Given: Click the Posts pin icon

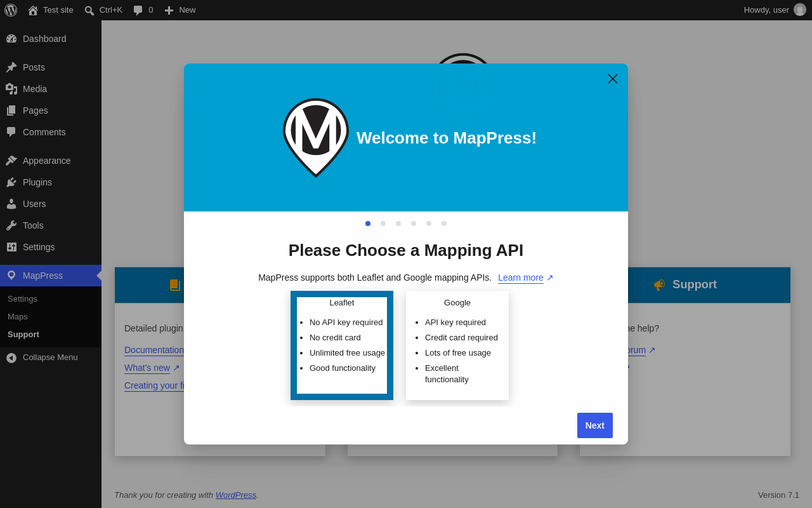Looking at the screenshot, I should [x=11, y=67].
